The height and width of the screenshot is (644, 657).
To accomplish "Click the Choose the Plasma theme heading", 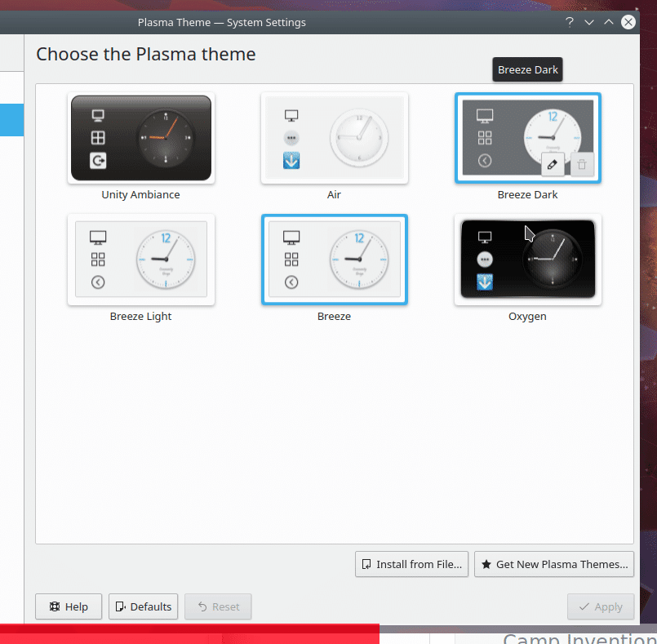I will point(146,54).
